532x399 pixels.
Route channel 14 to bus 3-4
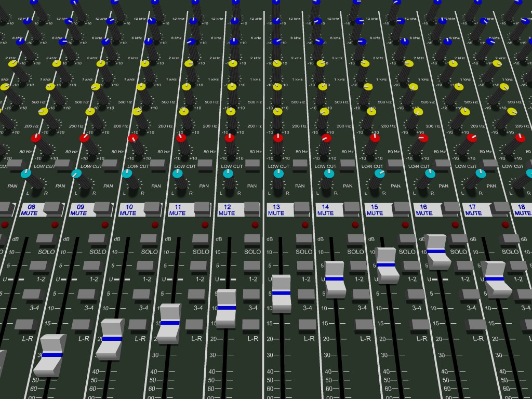[361, 295]
